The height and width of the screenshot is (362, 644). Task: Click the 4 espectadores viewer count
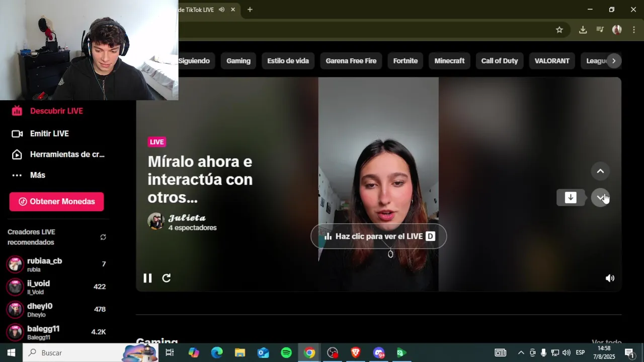[192, 228]
